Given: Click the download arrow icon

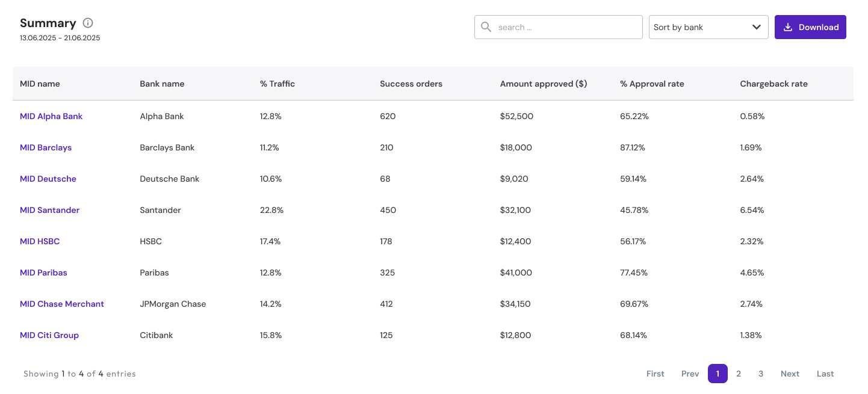Looking at the screenshot, I should [x=788, y=27].
